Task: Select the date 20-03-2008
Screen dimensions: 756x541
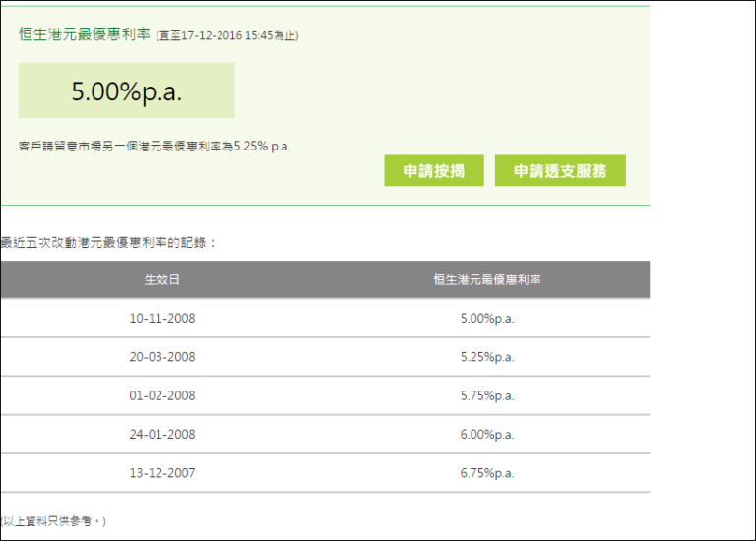Action: 162,357
